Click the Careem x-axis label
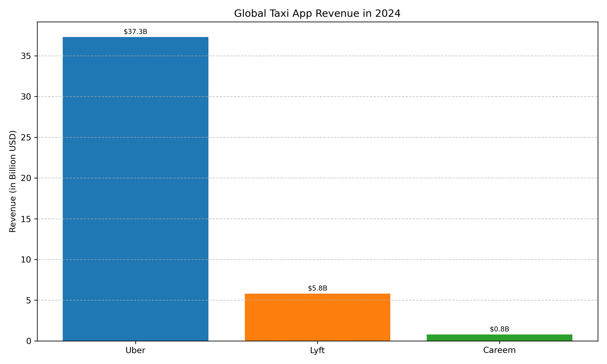The height and width of the screenshot is (364, 607). point(499,350)
